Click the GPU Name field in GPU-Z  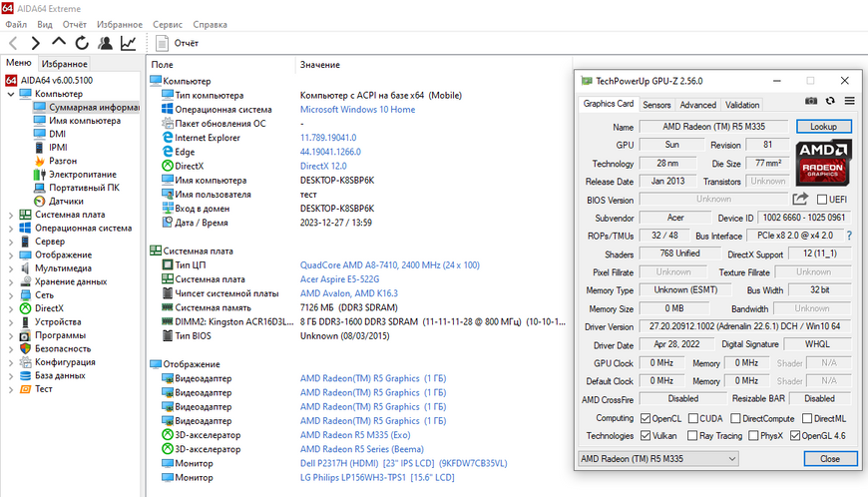[x=713, y=126]
